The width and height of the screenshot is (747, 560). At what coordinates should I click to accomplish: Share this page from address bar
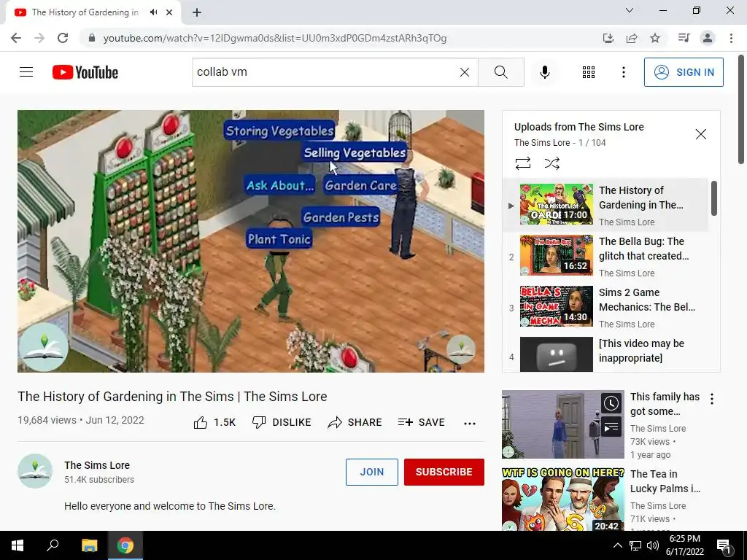(x=632, y=38)
